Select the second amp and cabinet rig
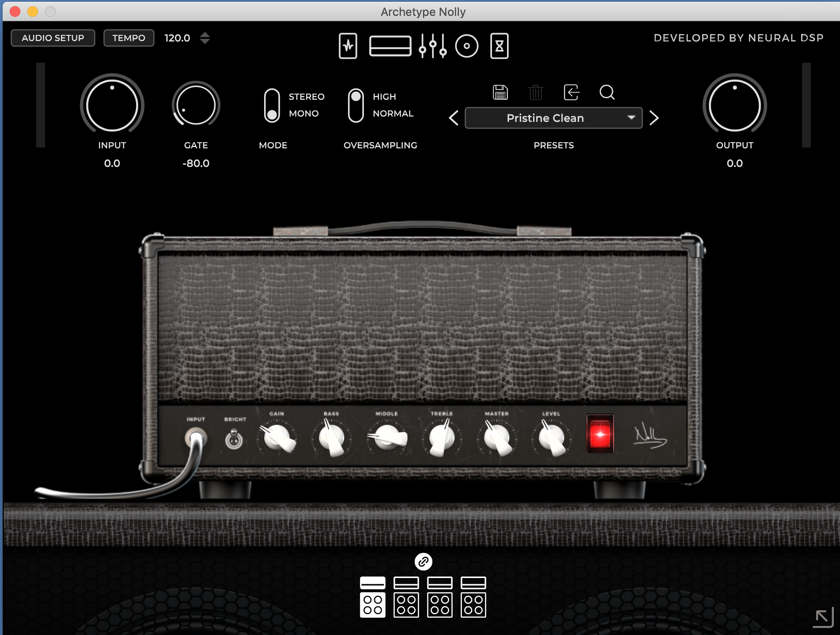Image resolution: width=840 pixels, height=635 pixels. (x=406, y=597)
